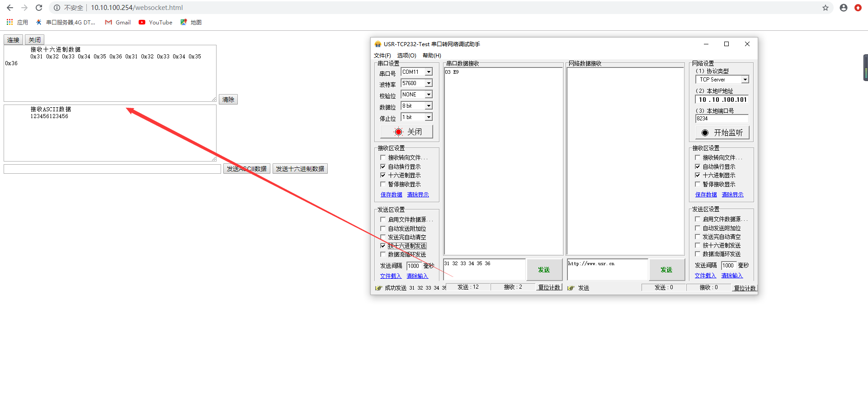The width and height of the screenshot is (868, 414).
Task: Open the Apps grid bookmark icon
Action: tap(9, 22)
